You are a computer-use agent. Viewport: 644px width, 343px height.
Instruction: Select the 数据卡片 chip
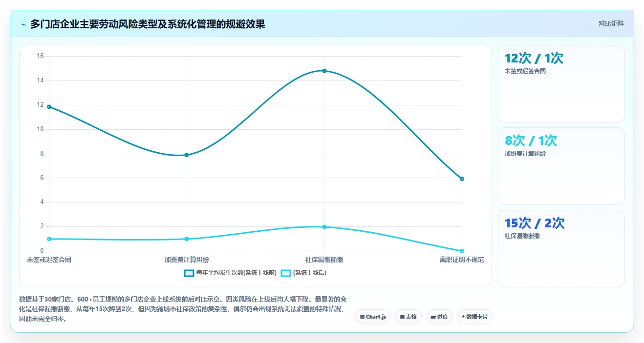pyautogui.click(x=474, y=317)
